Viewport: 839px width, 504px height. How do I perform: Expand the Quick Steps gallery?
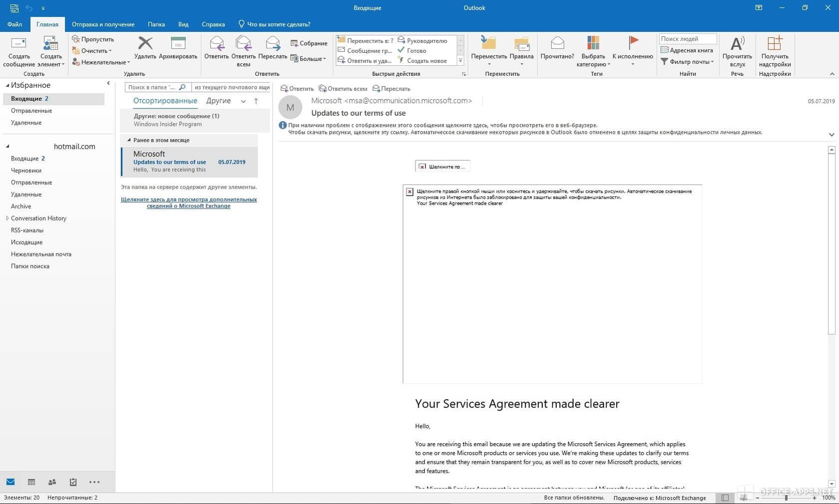460,61
